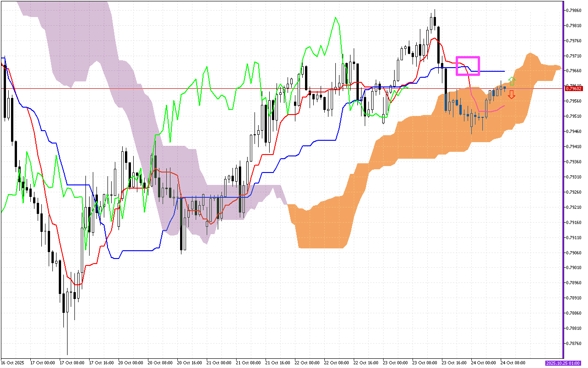Click the 0.79010 price scale label
Image resolution: width=588 pixels, height=368 pixels.
574,268
